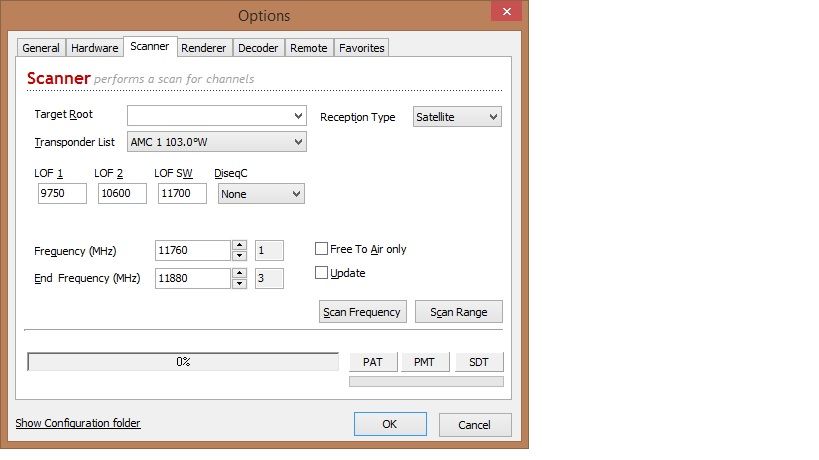Close the Options window
This screenshot has width=819, height=460.
coord(506,11)
